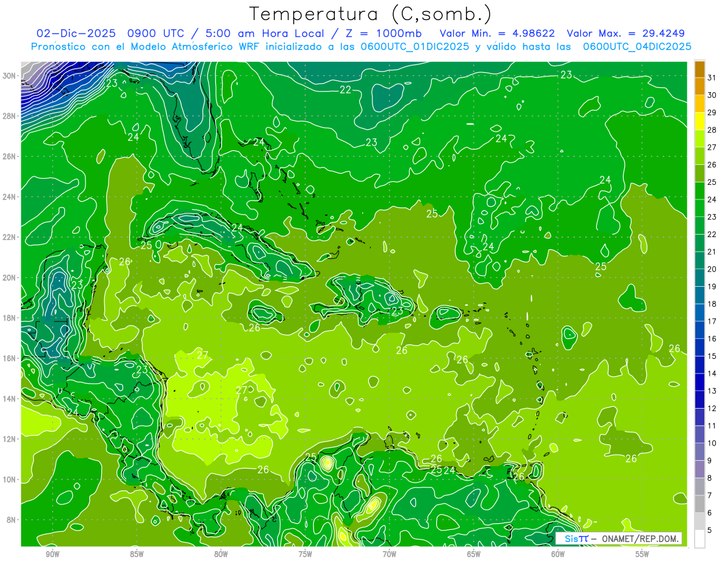This screenshot has width=728, height=562.
Task: Click the SisPI logo in the map corner
Action: [x=576, y=539]
